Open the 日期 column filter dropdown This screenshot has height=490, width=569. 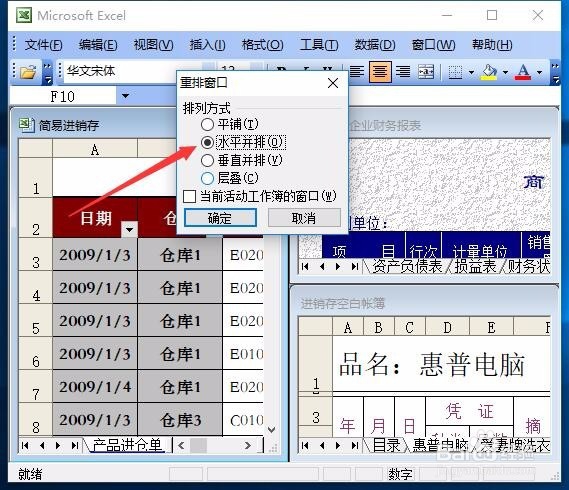tap(130, 229)
